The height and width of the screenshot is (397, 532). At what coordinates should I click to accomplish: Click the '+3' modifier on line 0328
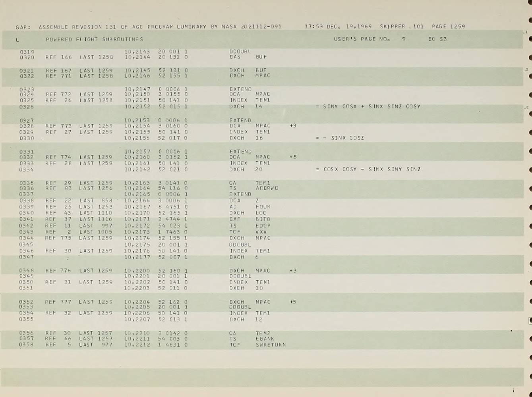293,126
